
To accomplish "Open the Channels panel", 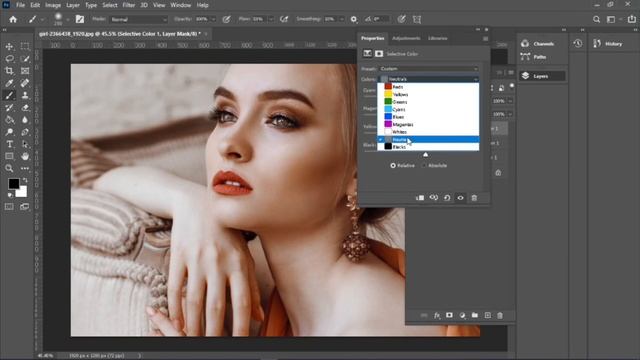I will pyautogui.click(x=538, y=44).
